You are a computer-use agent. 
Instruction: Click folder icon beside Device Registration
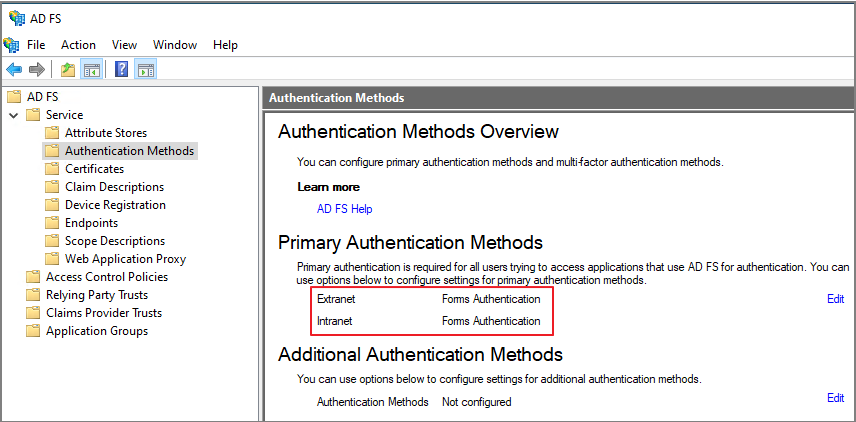pos(52,205)
